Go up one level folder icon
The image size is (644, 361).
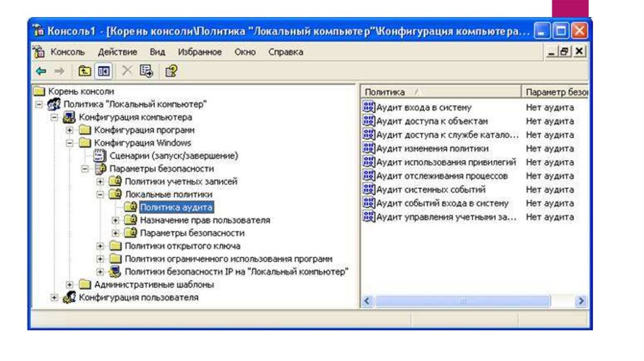coord(85,72)
